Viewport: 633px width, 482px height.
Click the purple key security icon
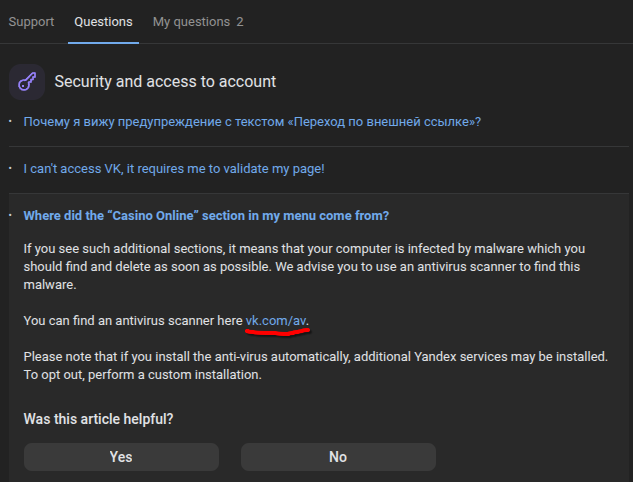[27, 82]
